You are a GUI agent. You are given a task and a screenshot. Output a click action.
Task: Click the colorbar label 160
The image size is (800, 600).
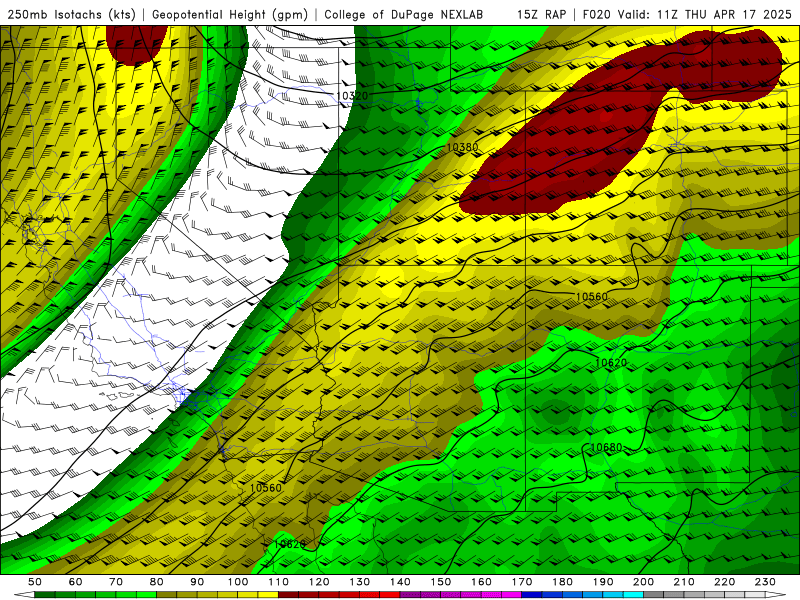click(x=481, y=582)
